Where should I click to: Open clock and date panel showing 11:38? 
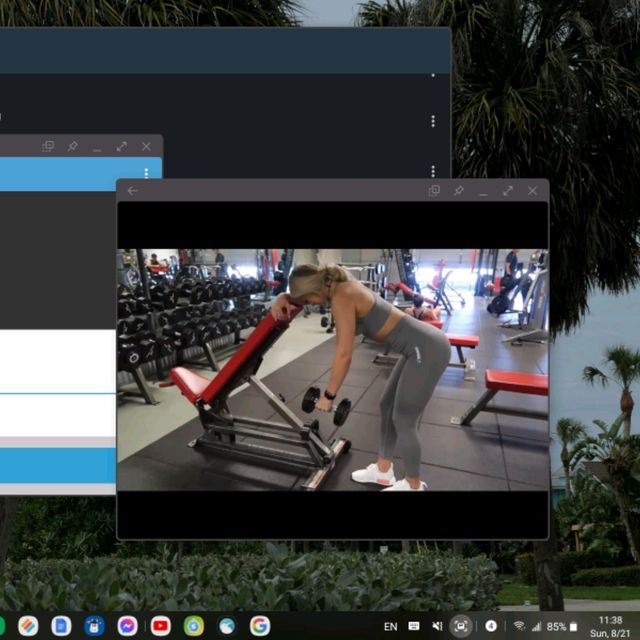tap(609, 626)
